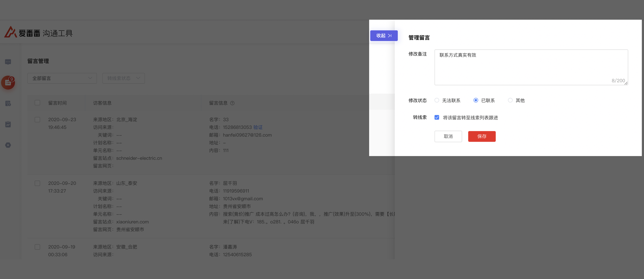Click the 留言管理 page heading
The width and height of the screenshot is (644, 279).
(x=38, y=61)
